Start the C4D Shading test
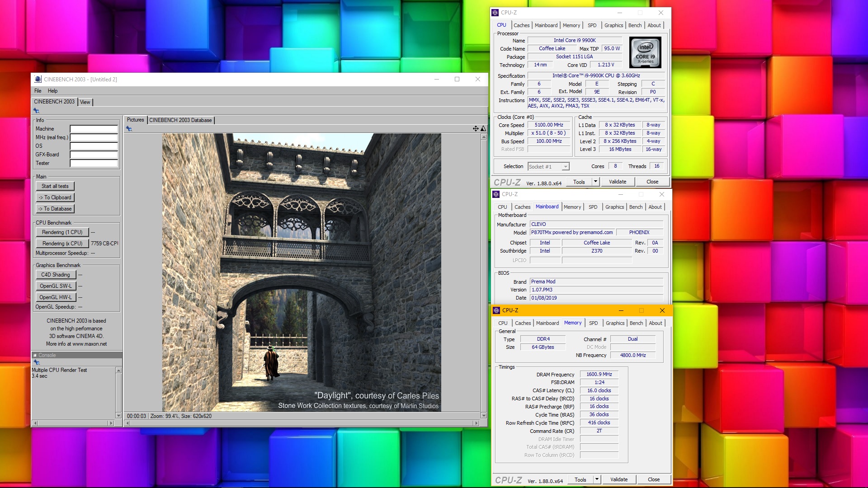Screen dimensions: 868x488 56,275
